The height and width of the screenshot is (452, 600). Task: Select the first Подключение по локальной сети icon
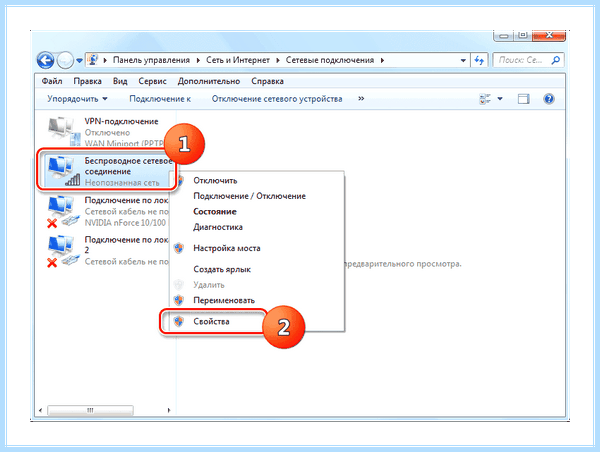point(64,212)
